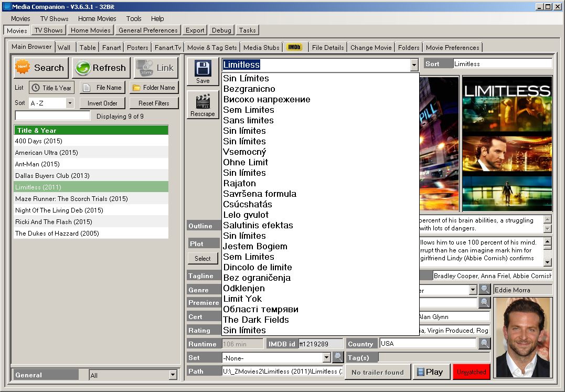Click the Rescrape clapperboard icon
The height and width of the screenshot is (392, 565).
point(202,102)
